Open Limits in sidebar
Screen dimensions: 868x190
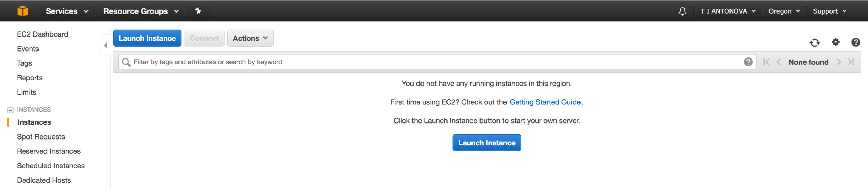(x=26, y=92)
